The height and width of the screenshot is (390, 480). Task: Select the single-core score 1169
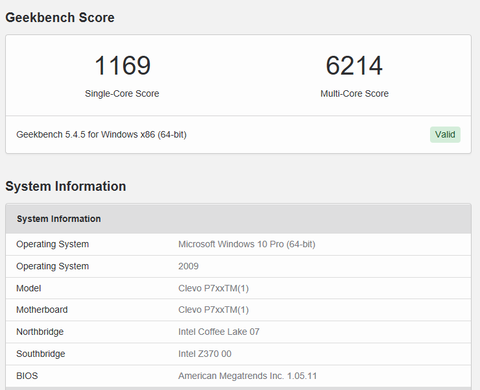click(x=122, y=65)
